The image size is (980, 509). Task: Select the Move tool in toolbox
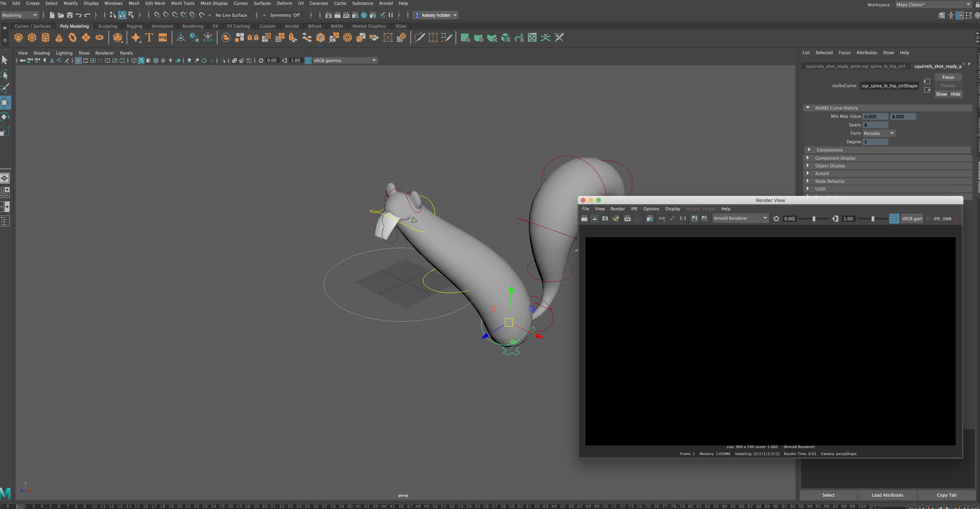(x=5, y=102)
